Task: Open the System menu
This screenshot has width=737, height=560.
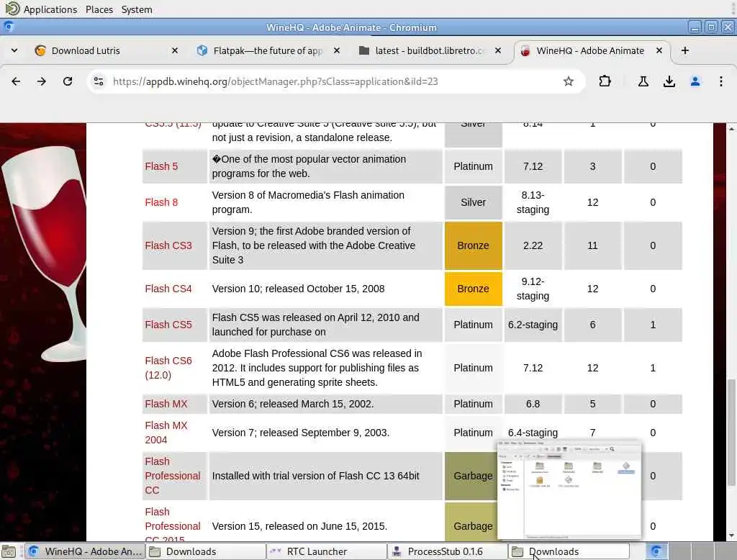Action: (137, 9)
